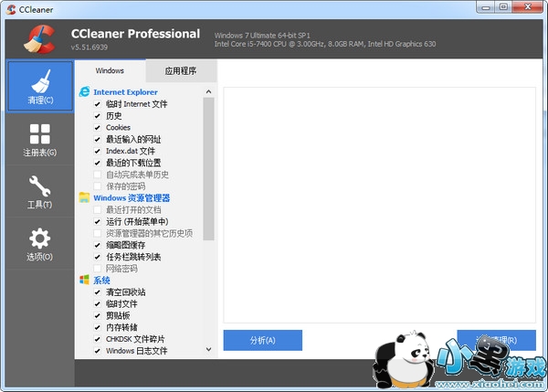548x392 pixels.
Task: Toggle CHKDSK 文件碎片 checkbox
Action: [x=98, y=339]
